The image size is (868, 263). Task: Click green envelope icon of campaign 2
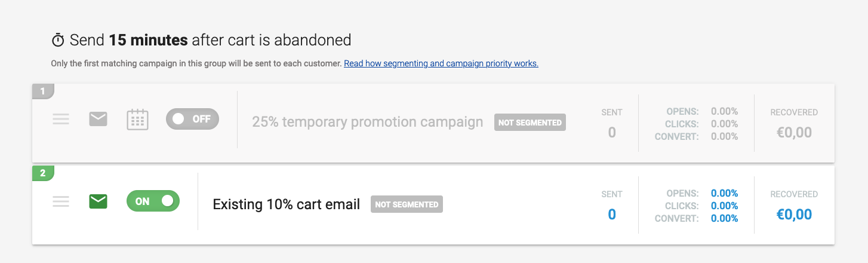[98, 202]
